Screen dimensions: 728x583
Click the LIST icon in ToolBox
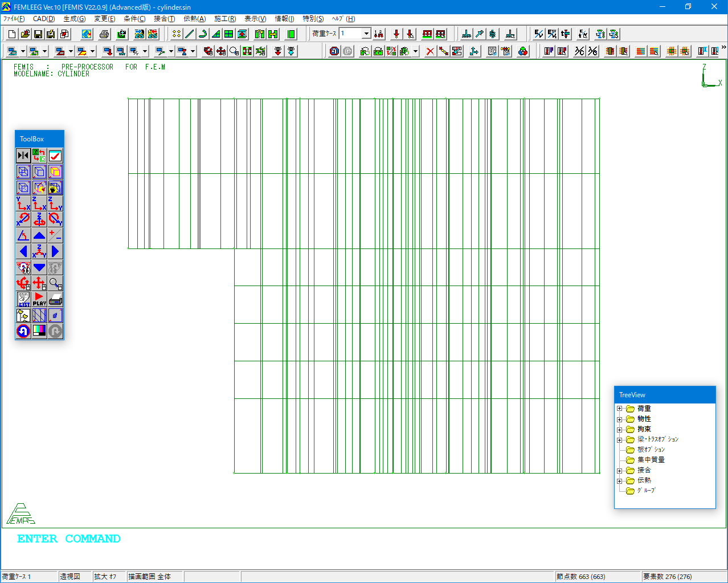(x=23, y=299)
